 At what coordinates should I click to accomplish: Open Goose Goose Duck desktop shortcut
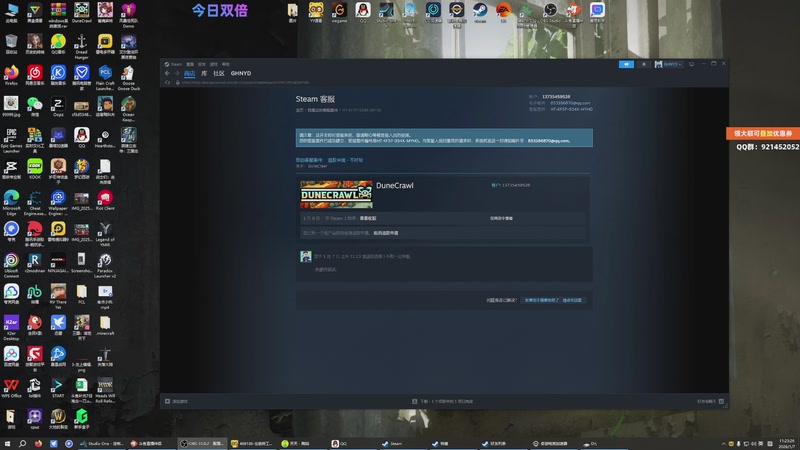129,78
